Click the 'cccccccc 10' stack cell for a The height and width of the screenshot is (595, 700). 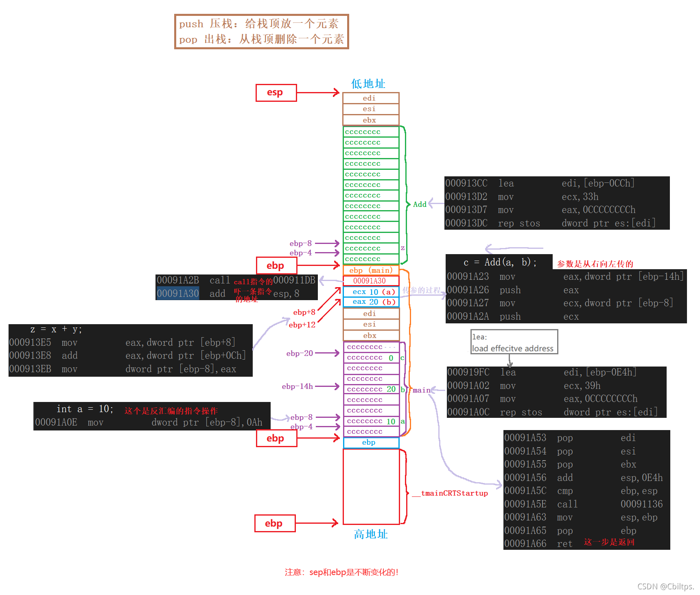tap(371, 421)
